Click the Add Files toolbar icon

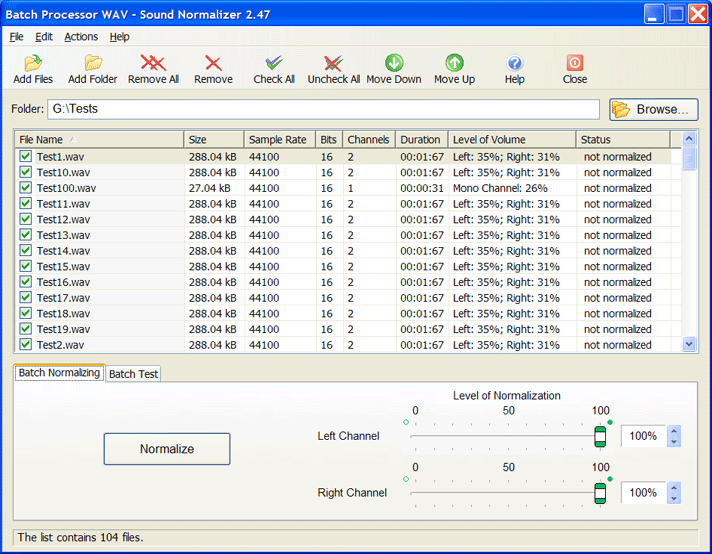(33, 63)
